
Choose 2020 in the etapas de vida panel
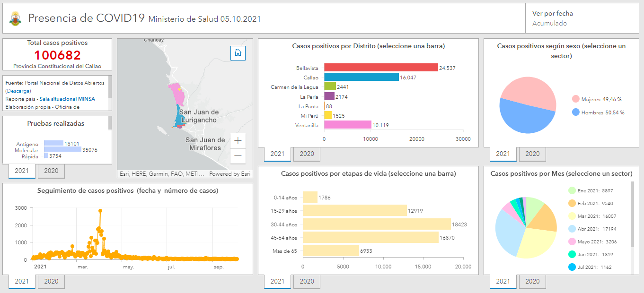click(x=306, y=281)
